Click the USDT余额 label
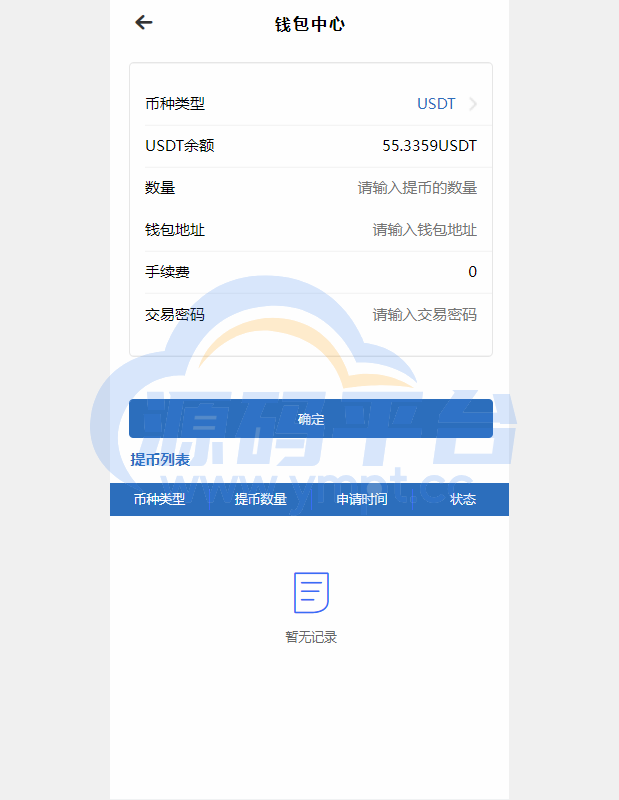Image resolution: width=619 pixels, height=800 pixels. [x=179, y=146]
